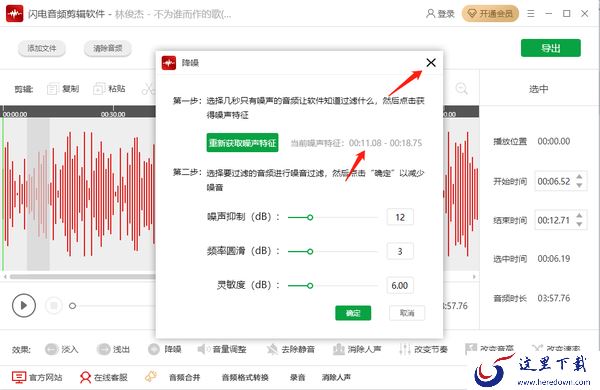Adjust the 灵敏度 sensitivity slider
The height and width of the screenshot is (390, 600).
tap(310, 286)
